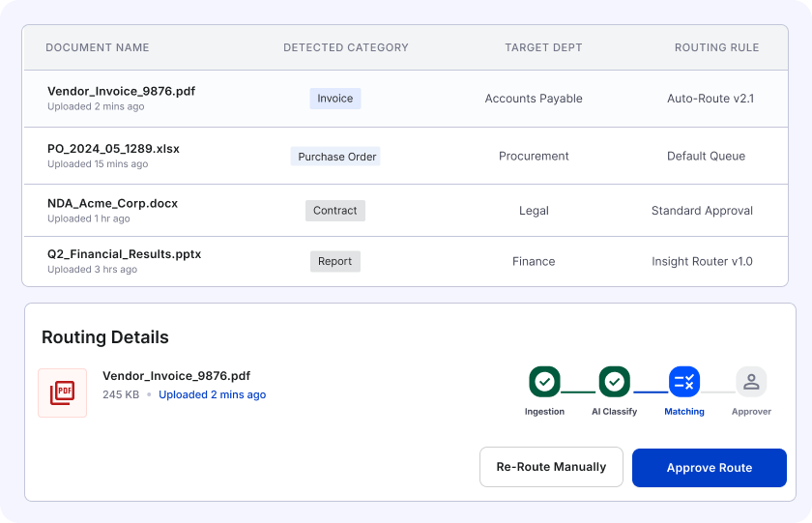812x523 pixels.
Task: Click the Procurement department cell
Action: [534, 156]
